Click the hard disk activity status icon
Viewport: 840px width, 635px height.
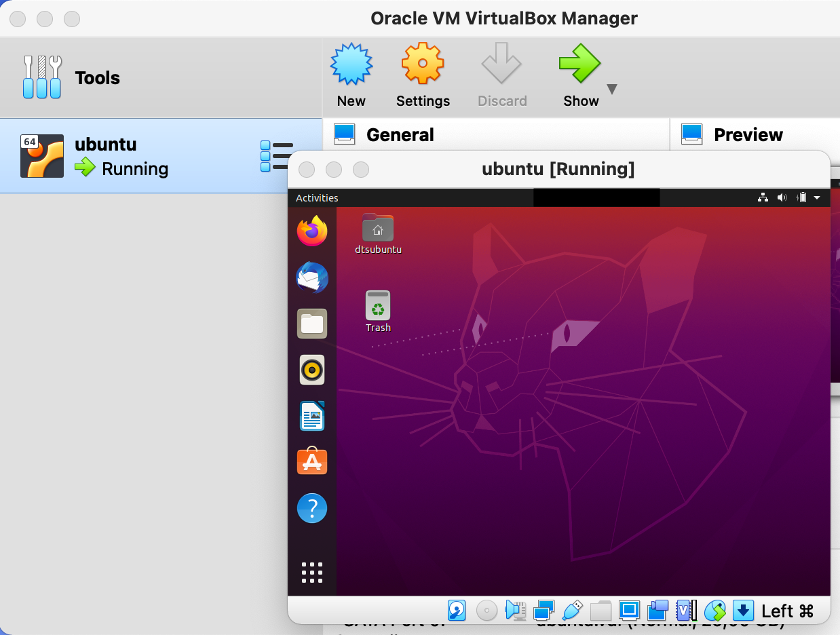tap(457, 611)
